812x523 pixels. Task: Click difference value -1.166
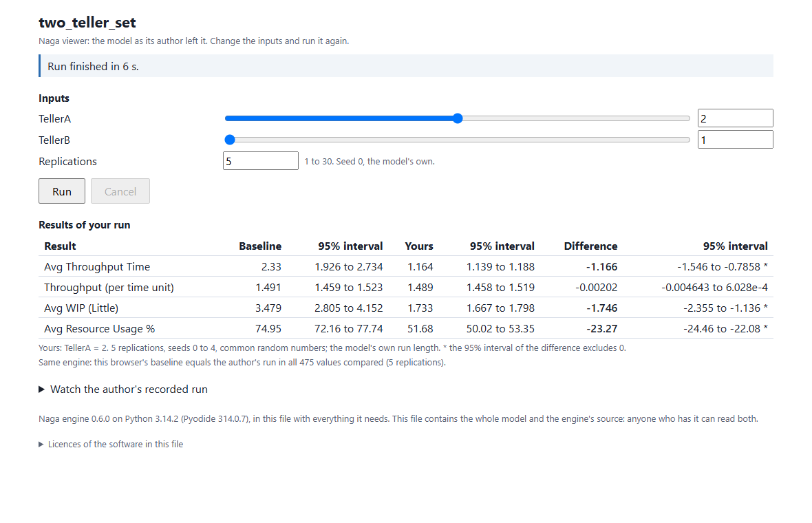(x=601, y=267)
